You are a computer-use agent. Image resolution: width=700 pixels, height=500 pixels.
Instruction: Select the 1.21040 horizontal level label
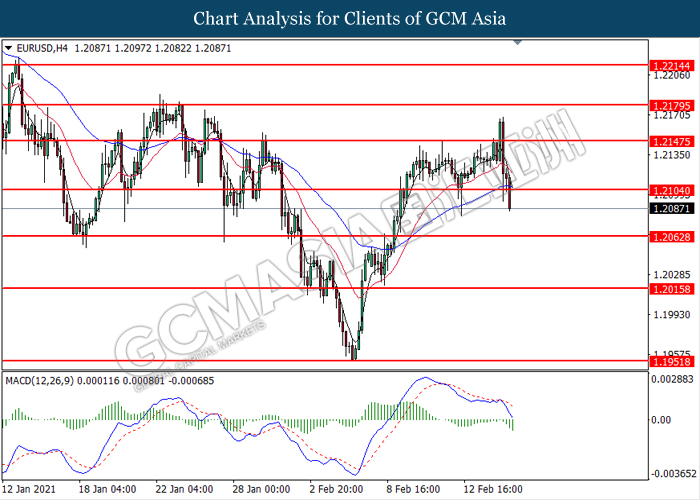[671, 191]
